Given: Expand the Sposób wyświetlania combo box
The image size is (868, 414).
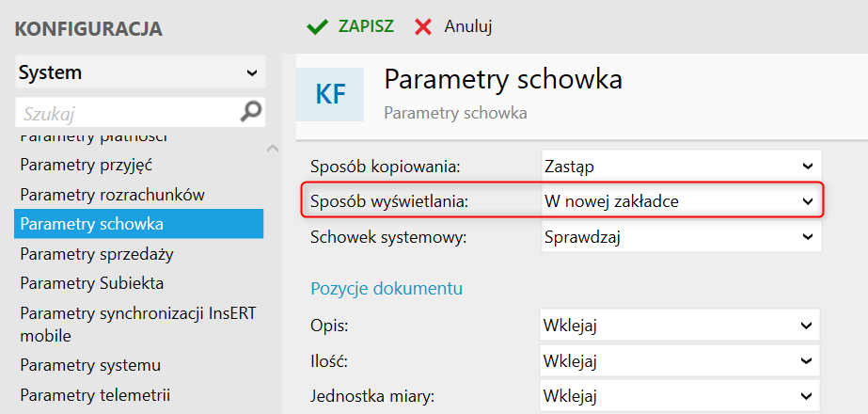Looking at the screenshot, I should click(682, 201).
